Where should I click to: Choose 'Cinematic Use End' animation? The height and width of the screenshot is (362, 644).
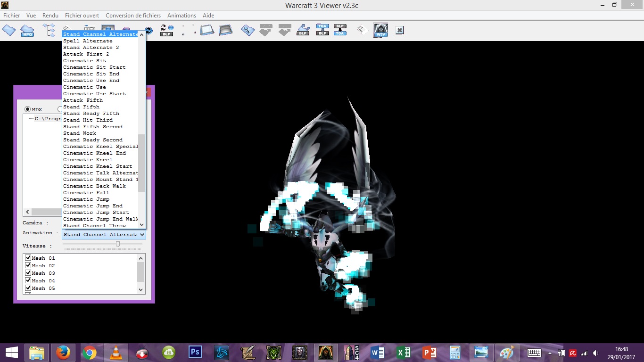[100, 81]
